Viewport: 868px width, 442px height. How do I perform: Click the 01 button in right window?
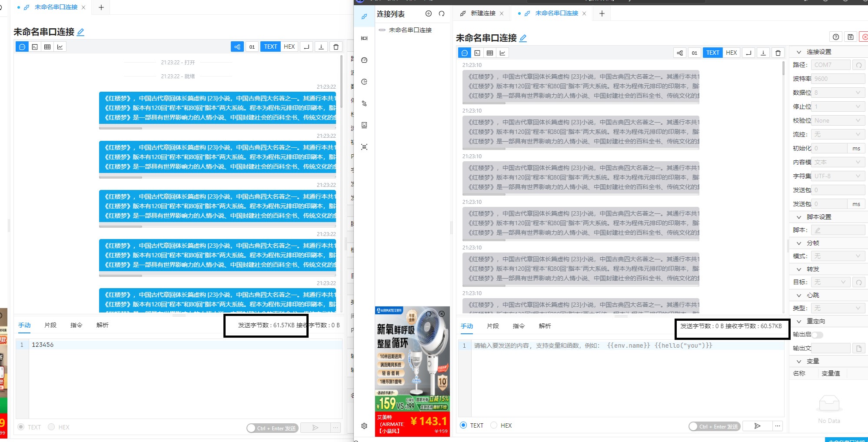point(695,53)
